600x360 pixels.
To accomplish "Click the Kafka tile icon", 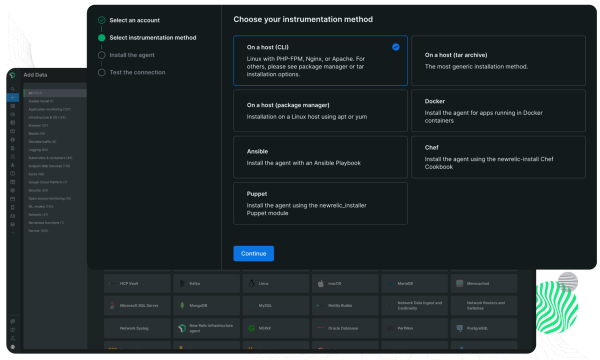I will click(182, 283).
